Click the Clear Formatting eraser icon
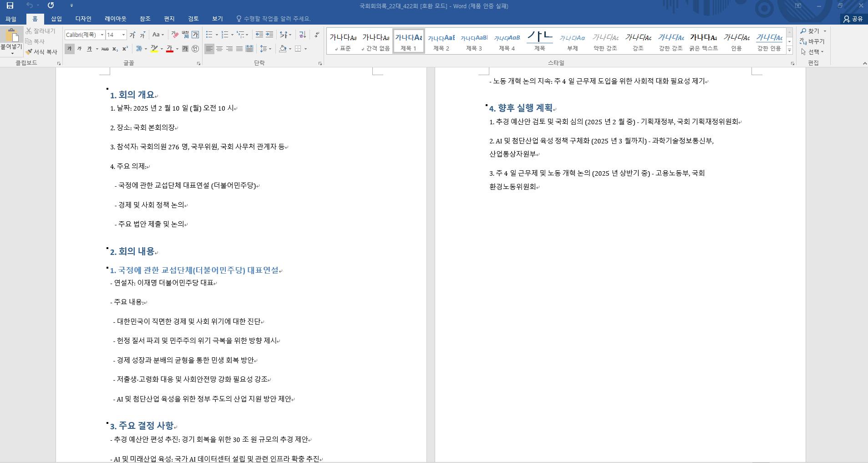The width and height of the screenshot is (868, 463). (175, 35)
